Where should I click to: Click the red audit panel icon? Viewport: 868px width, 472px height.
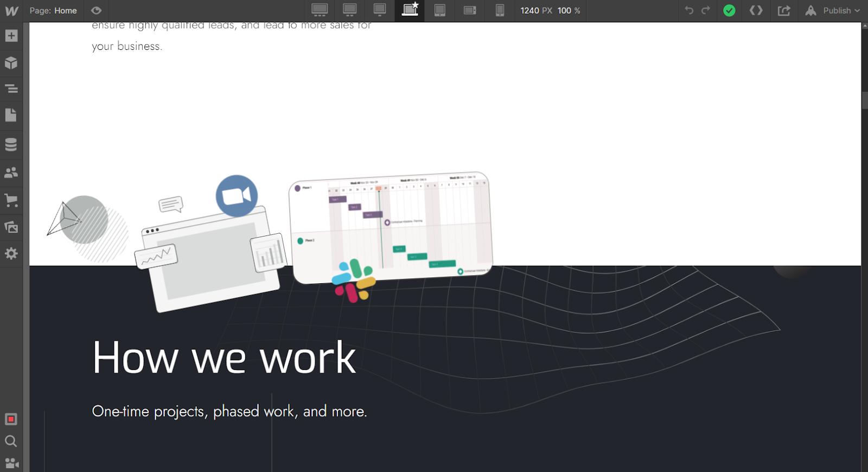pyautogui.click(x=11, y=419)
